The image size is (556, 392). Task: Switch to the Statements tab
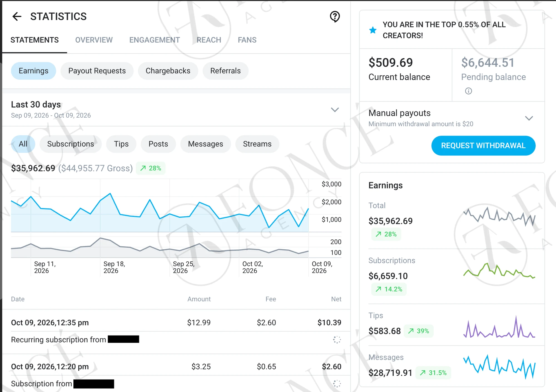(x=34, y=40)
